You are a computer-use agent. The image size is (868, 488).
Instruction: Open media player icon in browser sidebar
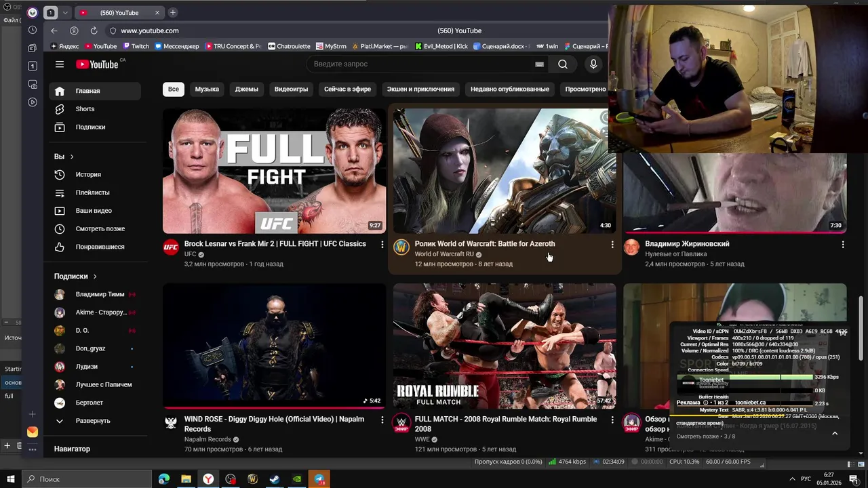point(33,102)
